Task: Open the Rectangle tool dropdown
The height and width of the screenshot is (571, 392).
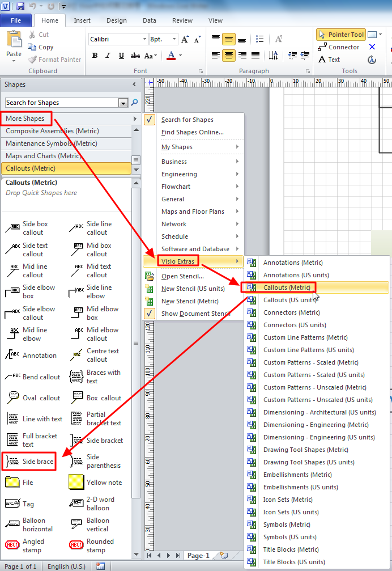Action: 380,35
